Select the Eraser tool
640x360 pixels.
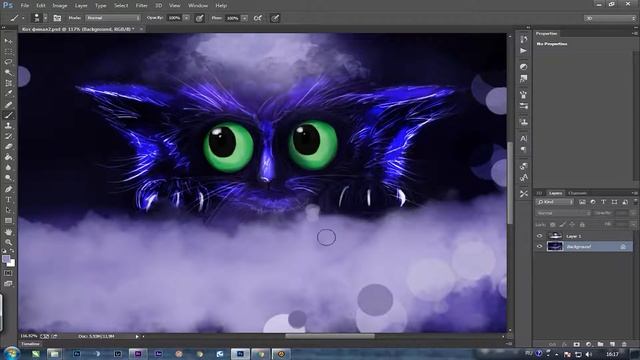pos(8,147)
